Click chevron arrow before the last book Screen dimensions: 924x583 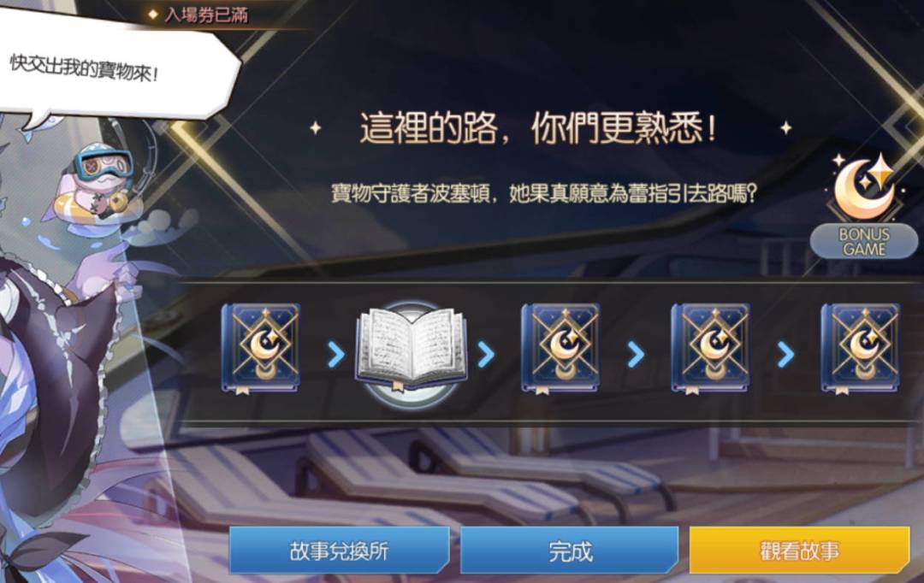coord(785,355)
